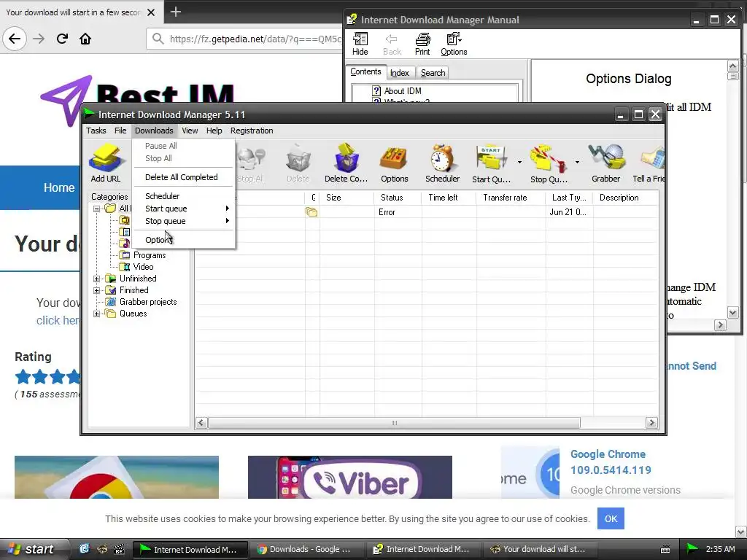Choose Options in the Downloads menu
The width and height of the screenshot is (747, 560).
point(184,240)
